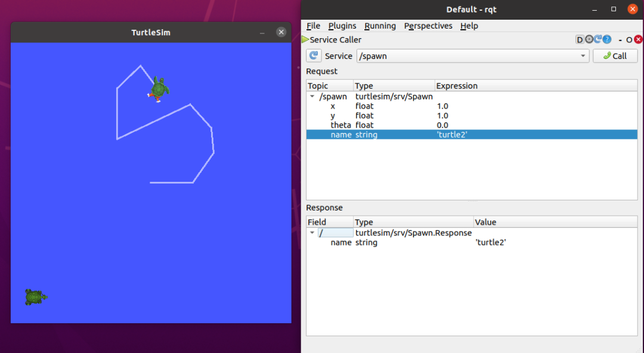Click the Topic column header

coord(330,85)
